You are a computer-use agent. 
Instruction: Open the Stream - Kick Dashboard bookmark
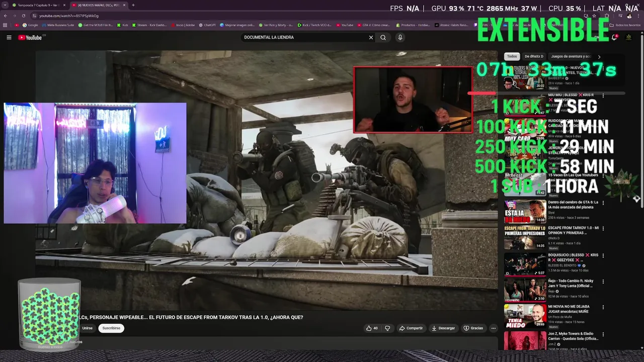tap(149, 25)
